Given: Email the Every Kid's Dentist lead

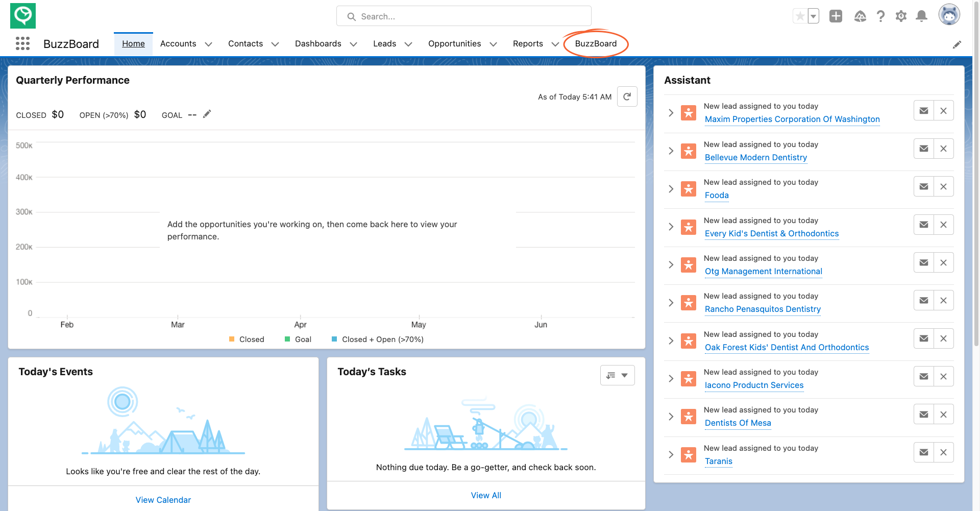Looking at the screenshot, I should point(923,225).
